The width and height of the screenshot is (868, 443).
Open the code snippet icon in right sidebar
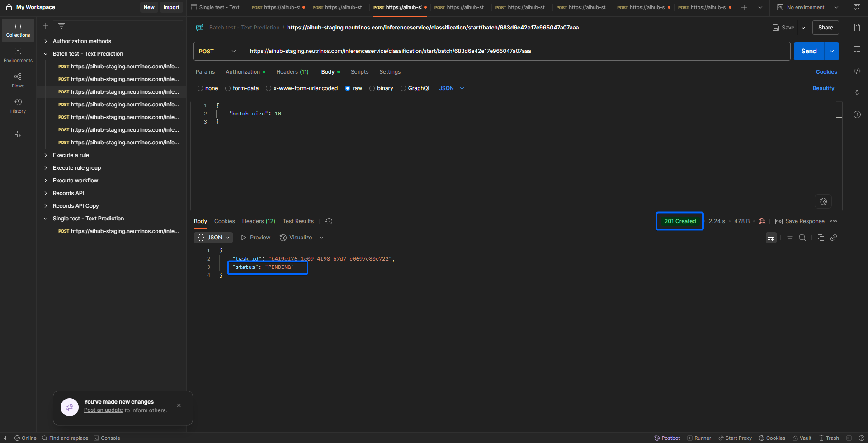pyautogui.click(x=857, y=71)
